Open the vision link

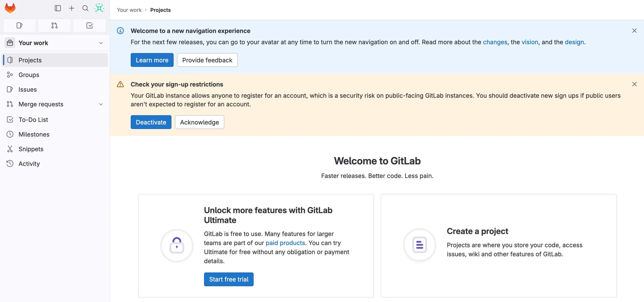coord(530,42)
